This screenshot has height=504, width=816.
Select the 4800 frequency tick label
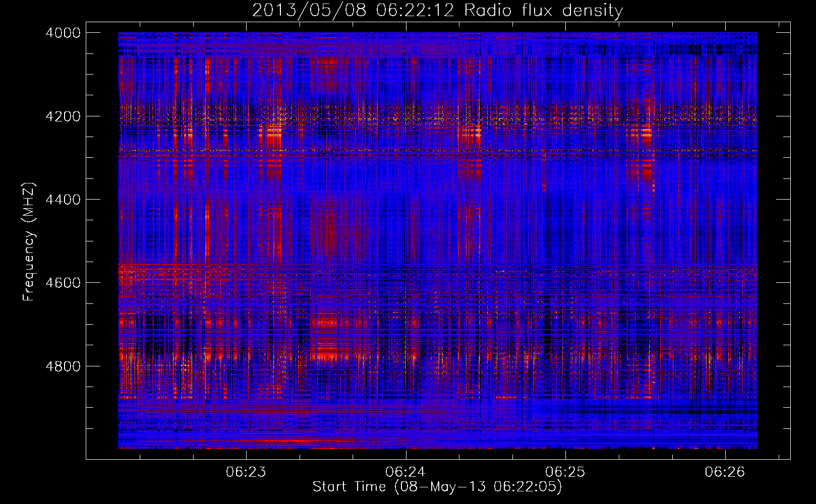point(63,366)
